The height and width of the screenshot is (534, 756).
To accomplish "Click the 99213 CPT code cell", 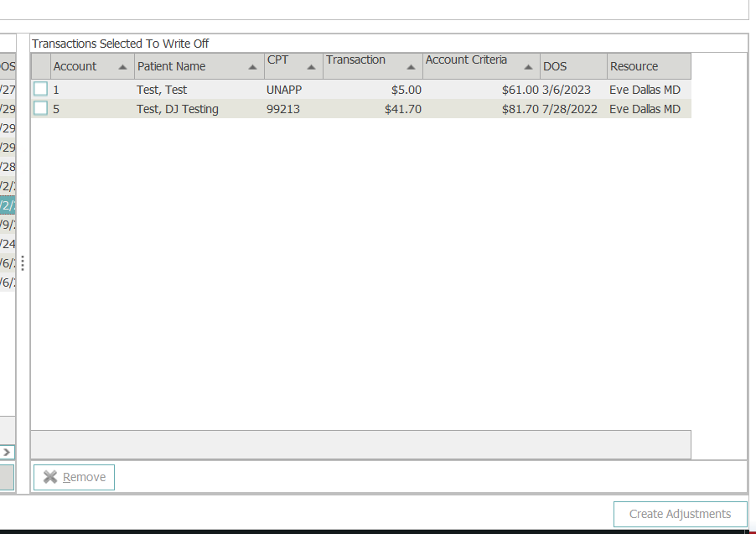I will (283, 109).
